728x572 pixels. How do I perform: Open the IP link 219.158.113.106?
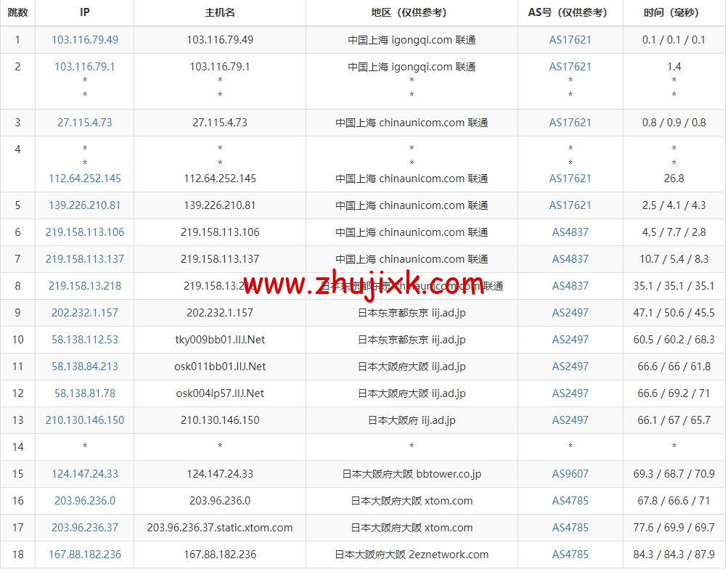pyautogui.click(x=84, y=232)
